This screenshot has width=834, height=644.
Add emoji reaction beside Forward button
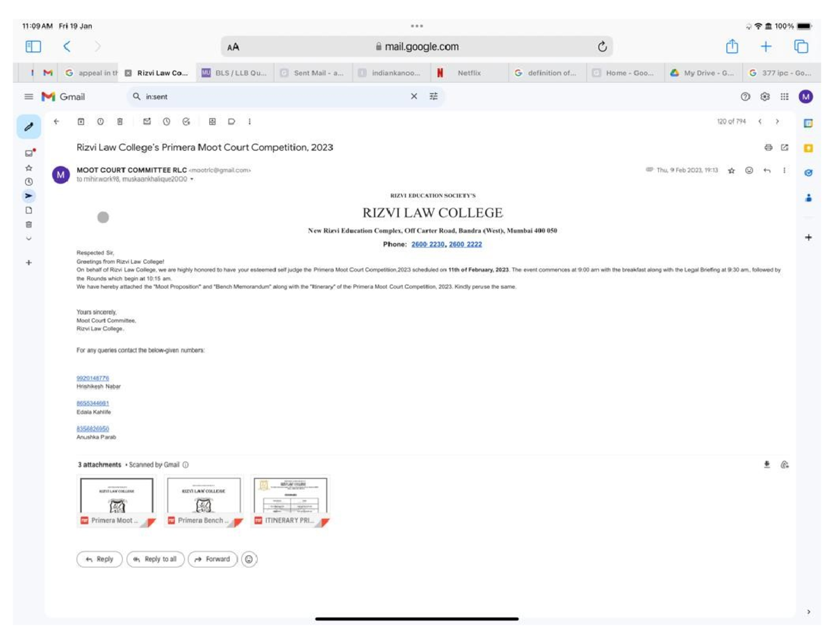coord(250,559)
